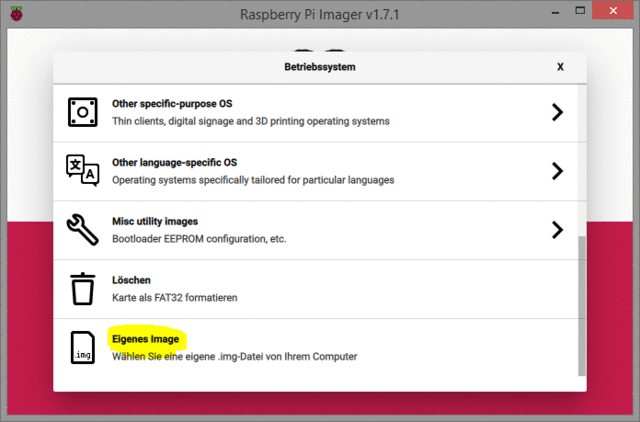640x422 pixels.
Task: Click the .img file icon
Action: coord(83,347)
